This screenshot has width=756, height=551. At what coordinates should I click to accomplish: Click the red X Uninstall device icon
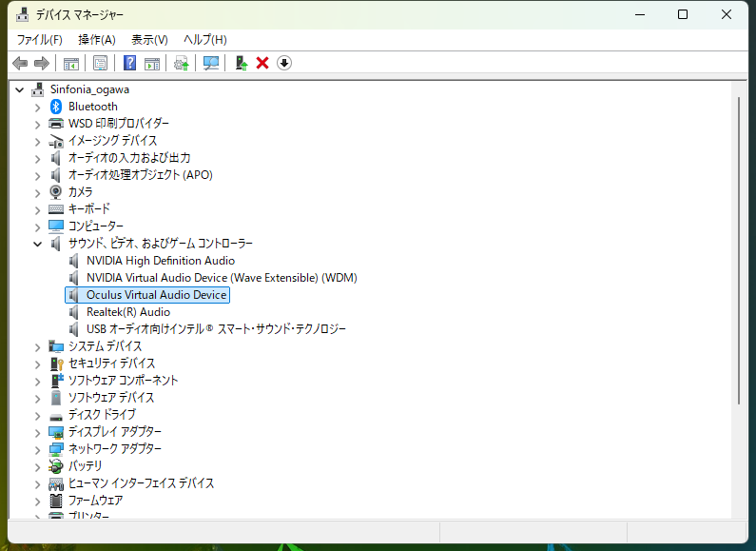point(262,63)
